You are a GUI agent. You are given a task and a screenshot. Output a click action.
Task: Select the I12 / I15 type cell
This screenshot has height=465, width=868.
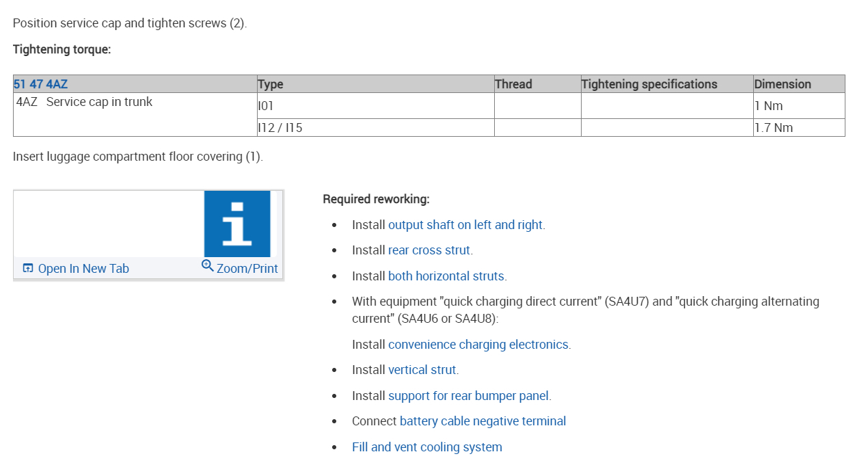point(280,128)
